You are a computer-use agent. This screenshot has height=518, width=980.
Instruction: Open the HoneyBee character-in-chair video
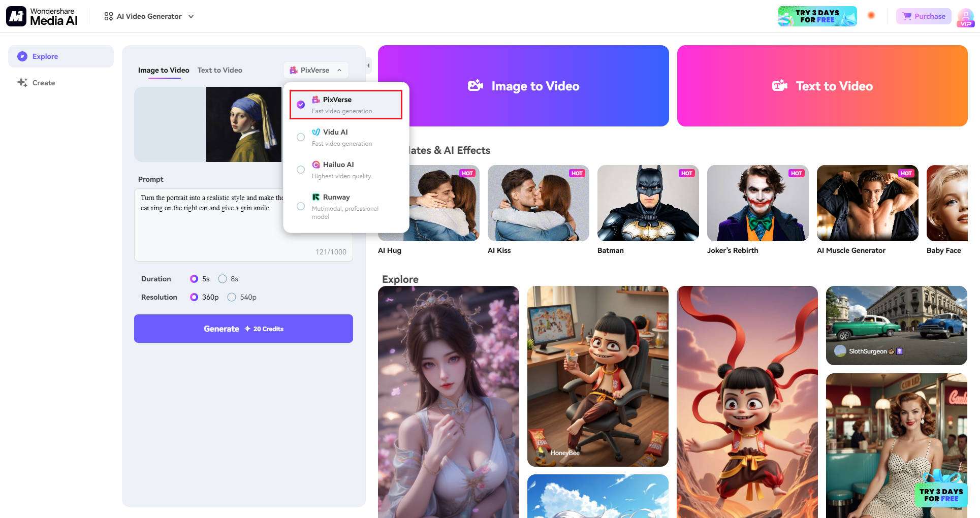[x=598, y=376]
